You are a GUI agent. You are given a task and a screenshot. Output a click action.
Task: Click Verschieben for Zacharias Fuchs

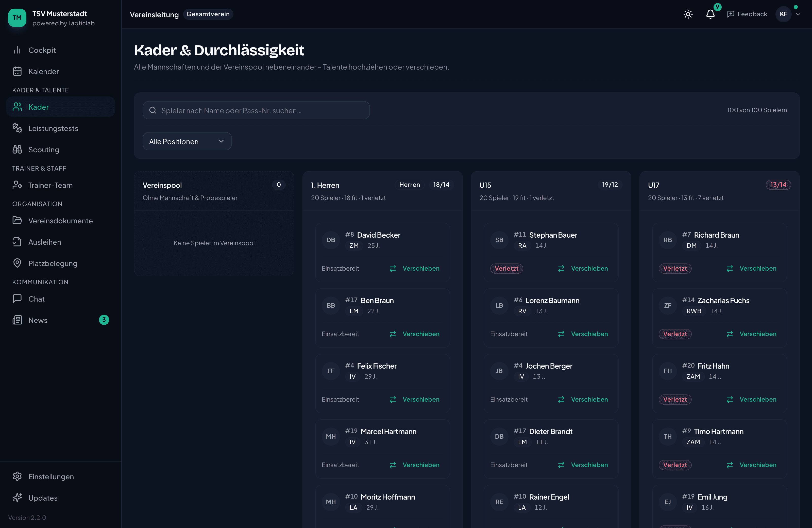[752, 334]
